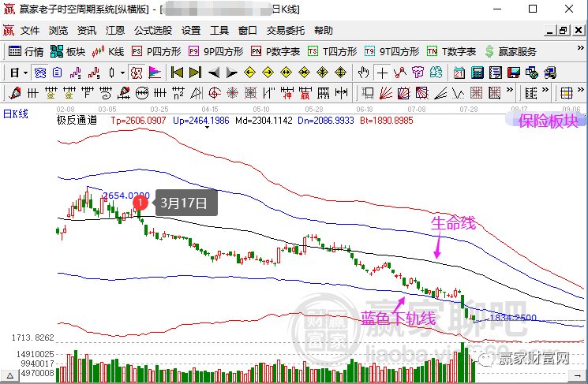Open the P四方形 tool
The height and width of the screenshot is (384, 588).
click(x=156, y=51)
